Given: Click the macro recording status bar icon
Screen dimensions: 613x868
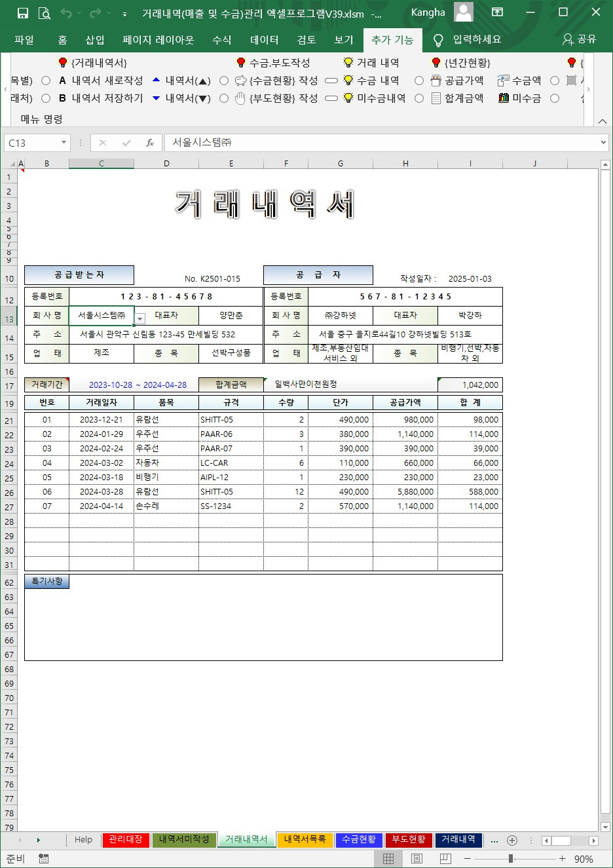Looking at the screenshot, I should click(x=44, y=859).
